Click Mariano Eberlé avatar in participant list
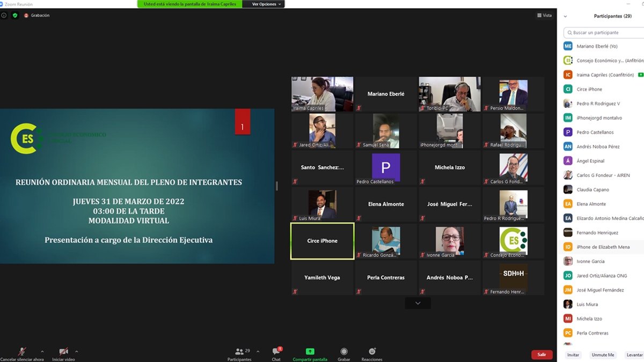The height and width of the screenshot is (362, 644). click(568, 46)
